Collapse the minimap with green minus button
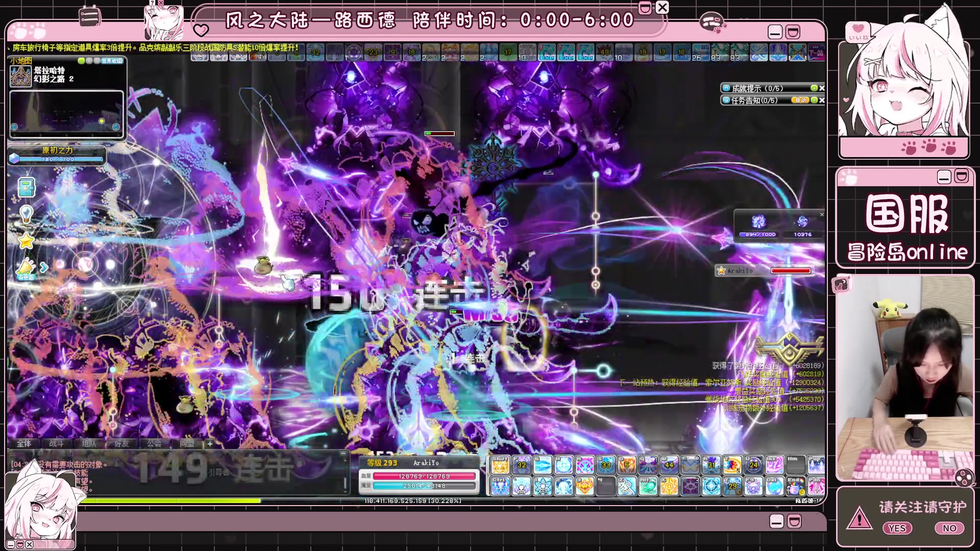Image resolution: width=980 pixels, height=551 pixels. click(81, 61)
